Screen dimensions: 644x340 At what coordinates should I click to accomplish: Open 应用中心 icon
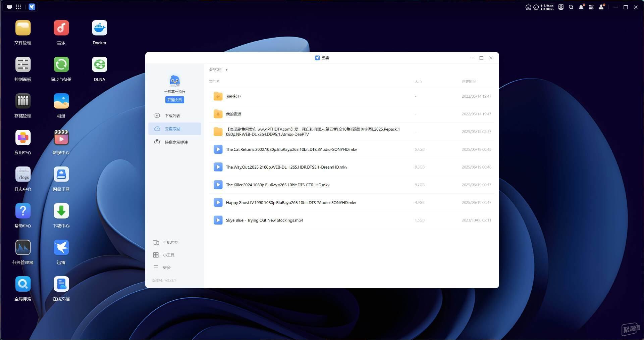pyautogui.click(x=23, y=138)
